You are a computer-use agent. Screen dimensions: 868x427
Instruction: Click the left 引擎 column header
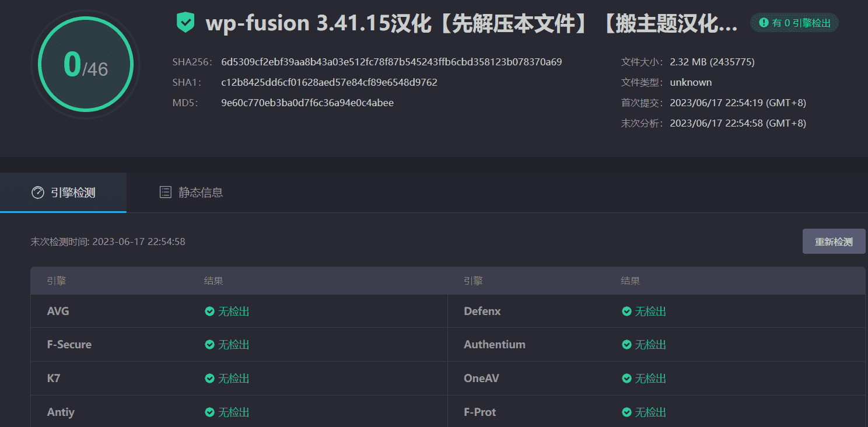[57, 281]
